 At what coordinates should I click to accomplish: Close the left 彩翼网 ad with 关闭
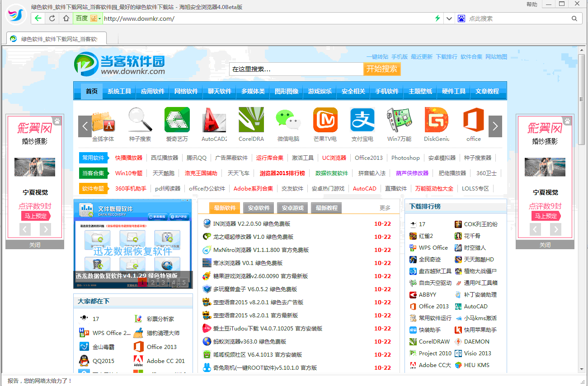[35, 245]
